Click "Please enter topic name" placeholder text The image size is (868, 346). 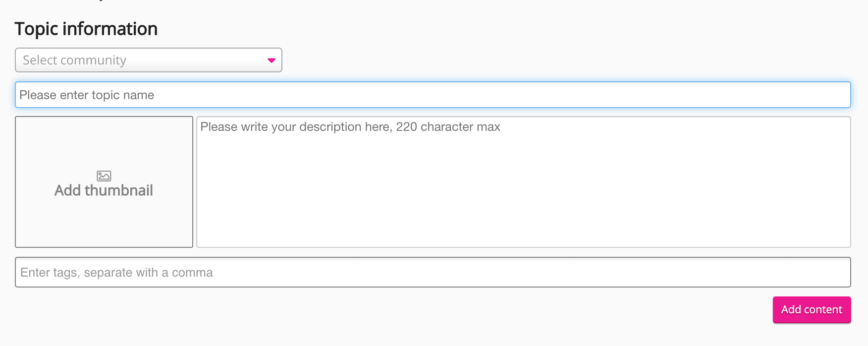[x=87, y=95]
